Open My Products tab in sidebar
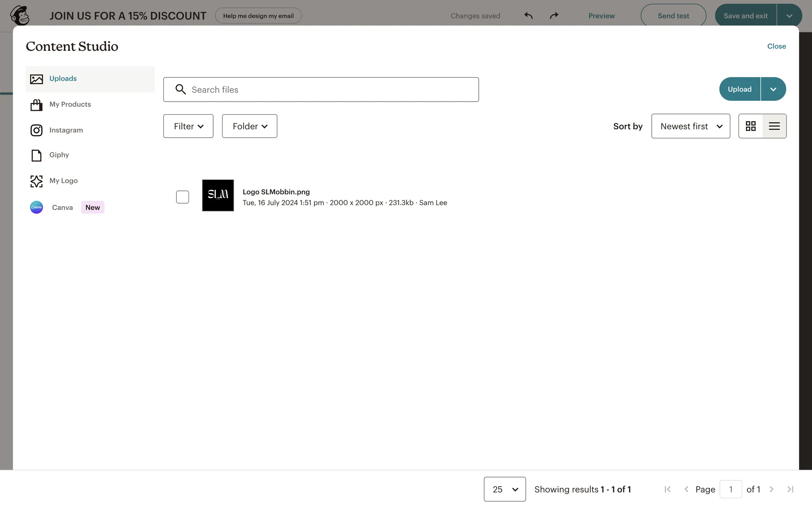This screenshot has height=508, width=812. point(70,104)
